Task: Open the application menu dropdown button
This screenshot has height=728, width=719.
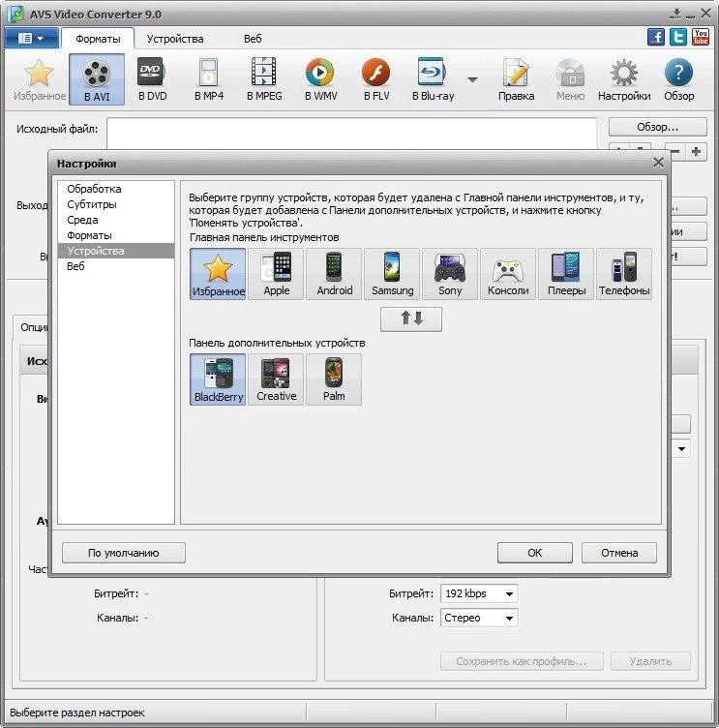Action: tap(32, 38)
